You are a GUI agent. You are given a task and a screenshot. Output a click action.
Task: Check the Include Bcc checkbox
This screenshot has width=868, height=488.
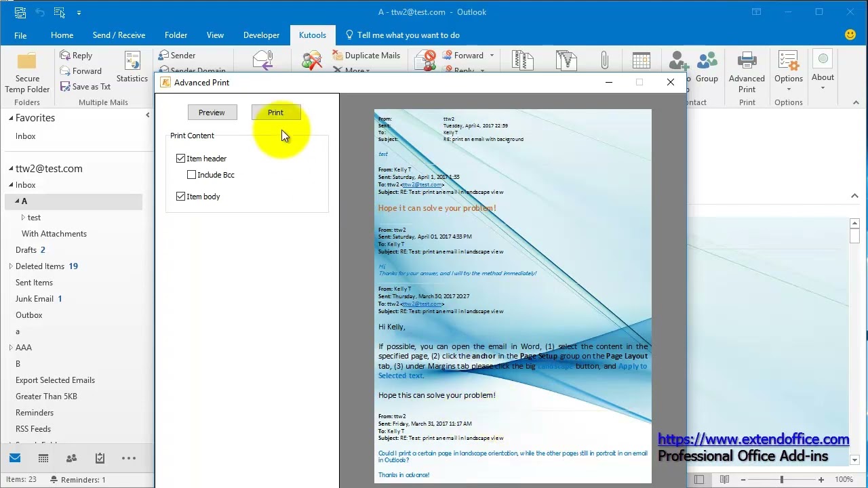[191, 174]
